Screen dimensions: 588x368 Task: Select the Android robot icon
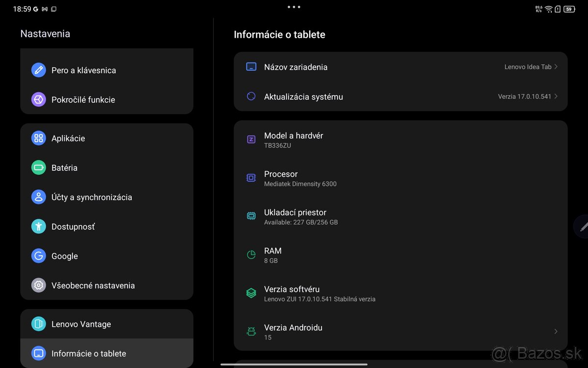click(x=251, y=331)
